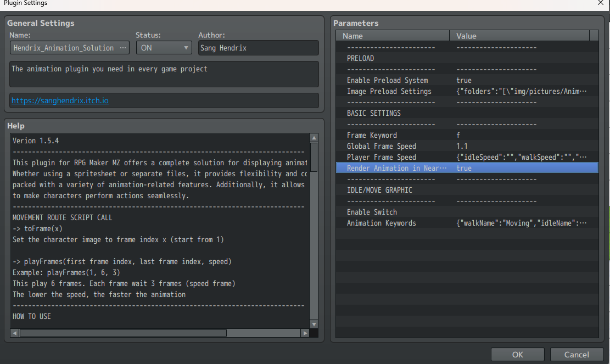Close the Plugin Settings window
Image resolution: width=610 pixels, height=364 pixels.
(x=601, y=3)
